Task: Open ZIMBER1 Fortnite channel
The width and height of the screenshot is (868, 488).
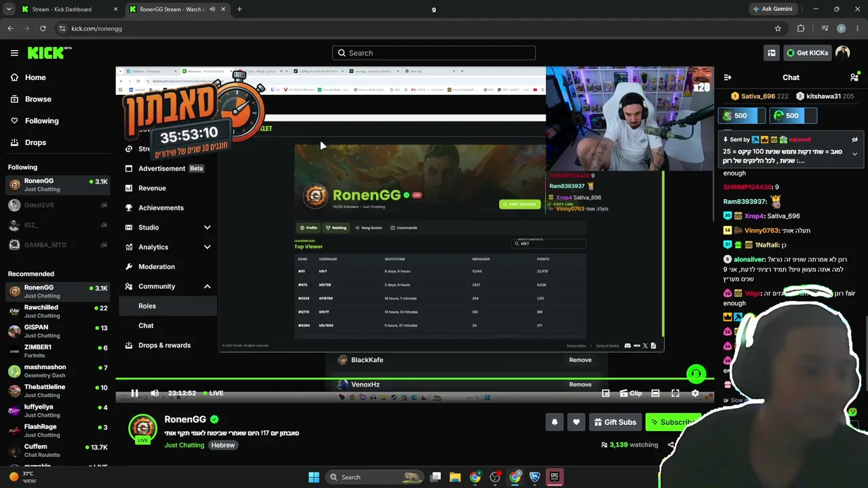Action: 58,350
